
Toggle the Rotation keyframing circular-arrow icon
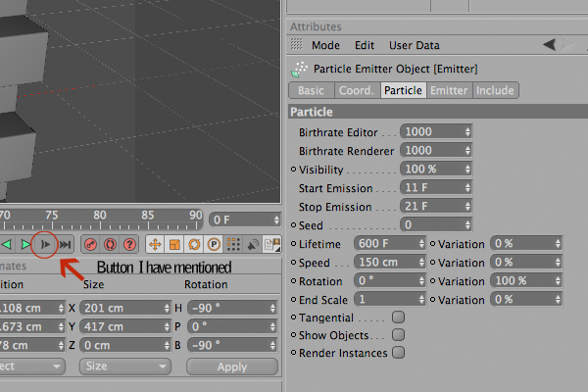pyautogui.click(x=194, y=245)
